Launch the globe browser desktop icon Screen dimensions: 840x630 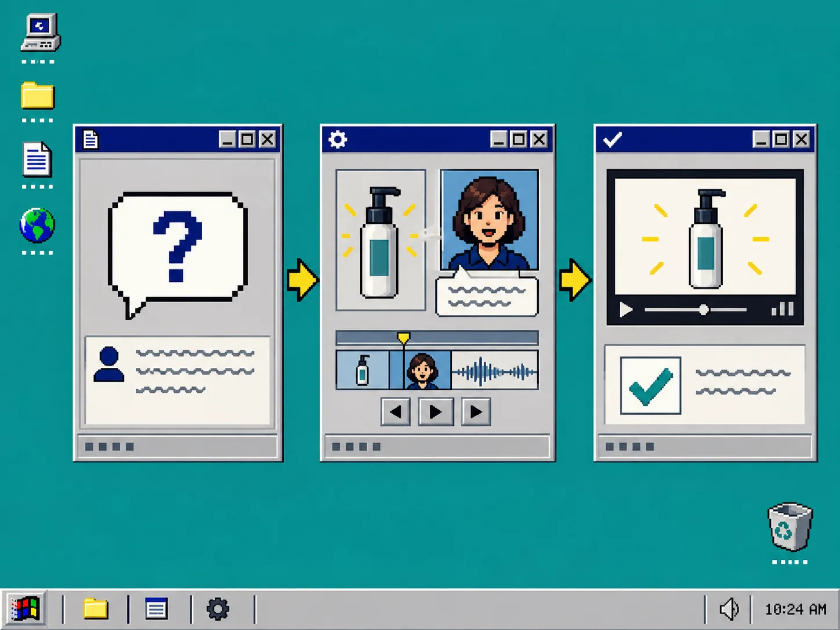[37, 225]
